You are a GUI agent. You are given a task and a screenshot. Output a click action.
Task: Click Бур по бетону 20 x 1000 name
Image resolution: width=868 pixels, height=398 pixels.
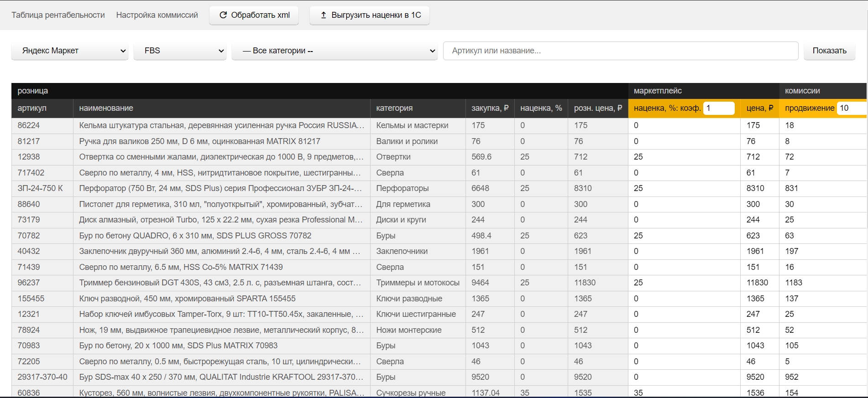click(x=221, y=346)
